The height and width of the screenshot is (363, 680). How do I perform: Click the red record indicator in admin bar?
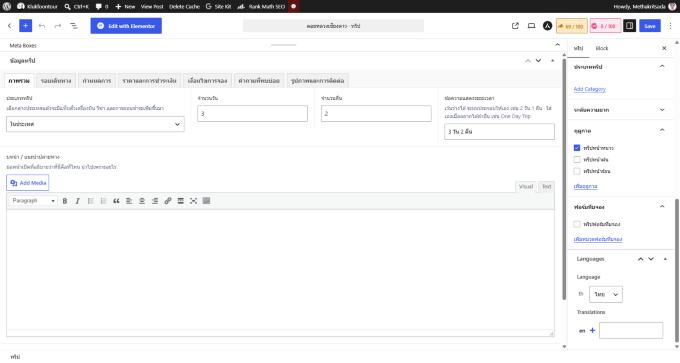click(294, 7)
